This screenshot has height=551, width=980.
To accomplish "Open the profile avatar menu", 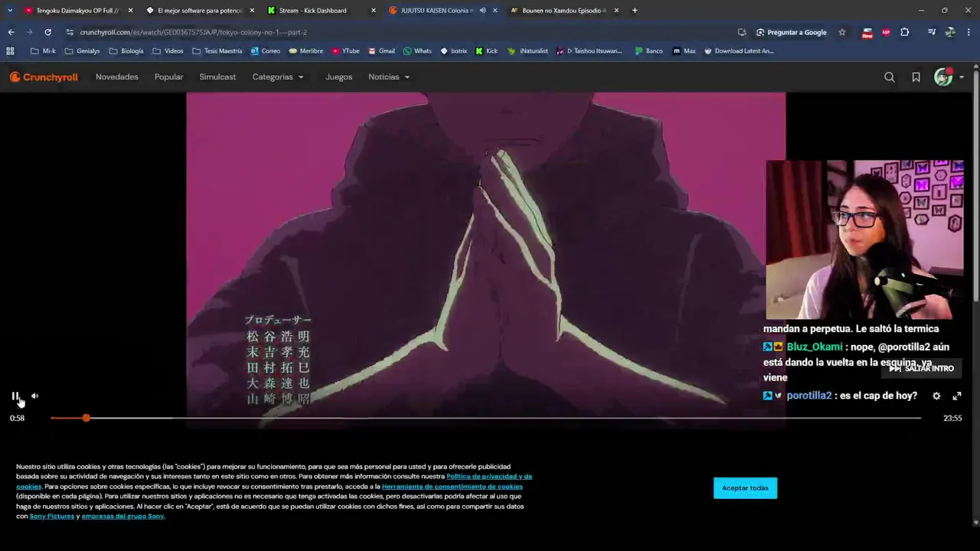I will (949, 77).
